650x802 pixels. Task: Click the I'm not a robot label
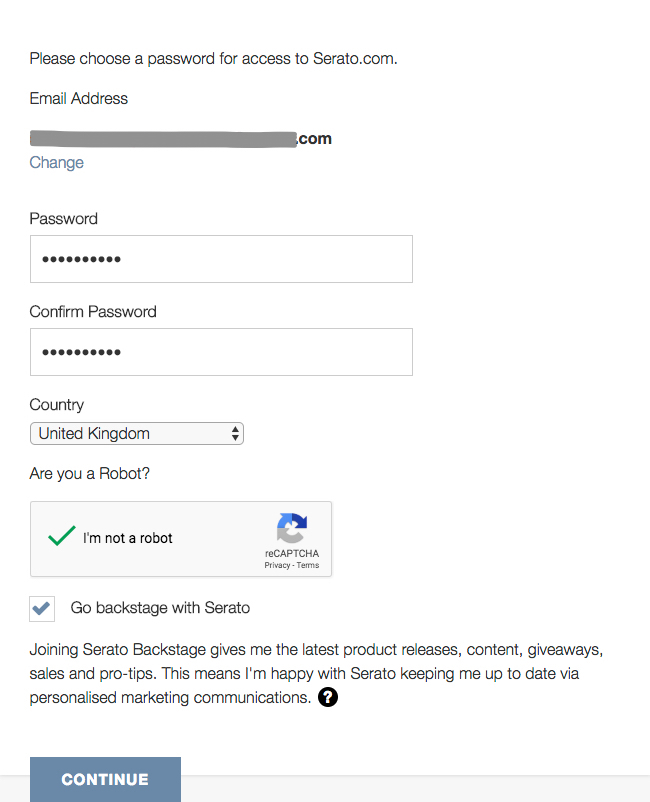click(128, 538)
